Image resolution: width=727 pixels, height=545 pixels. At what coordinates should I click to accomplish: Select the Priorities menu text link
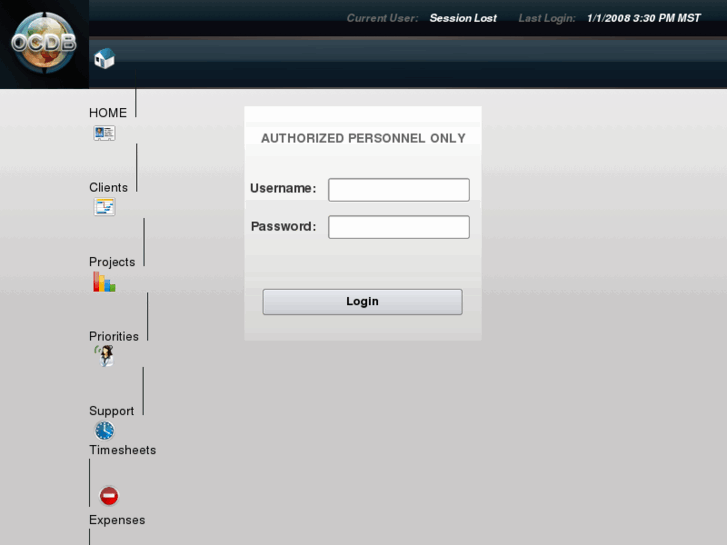114,336
